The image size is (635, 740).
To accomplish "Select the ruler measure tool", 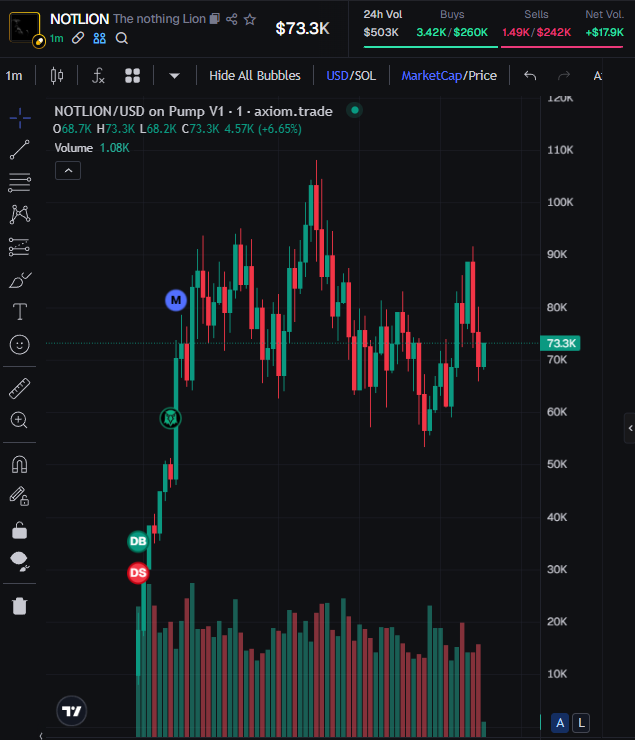I will (x=19, y=388).
